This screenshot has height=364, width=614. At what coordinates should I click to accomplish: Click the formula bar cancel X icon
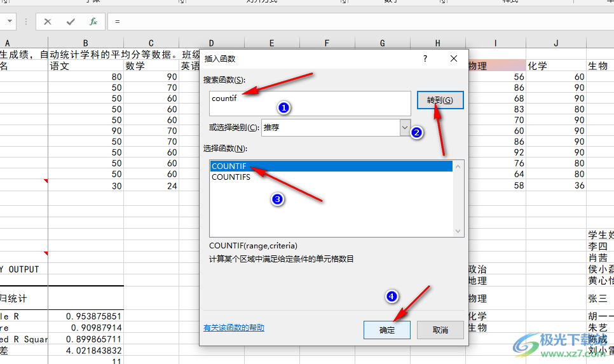point(48,22)
